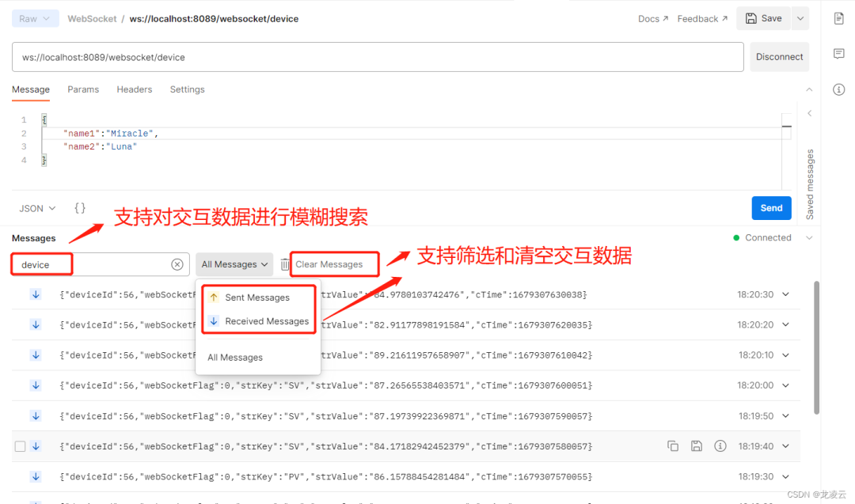The height and width of the screenshot is (504, 855).
Task: Click the name1 Miracle line in editor
Action: coord(110,134)
